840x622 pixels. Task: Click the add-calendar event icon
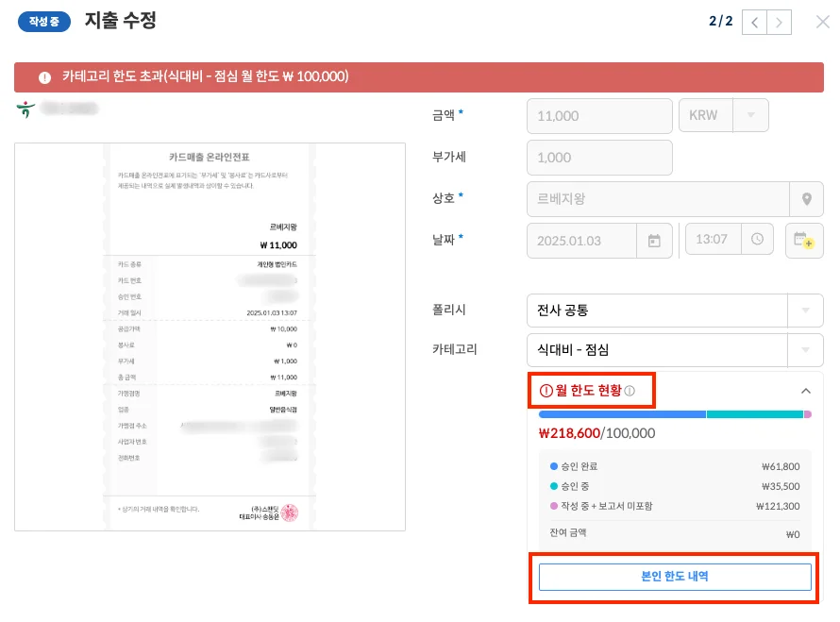click(x=803, y=241)
